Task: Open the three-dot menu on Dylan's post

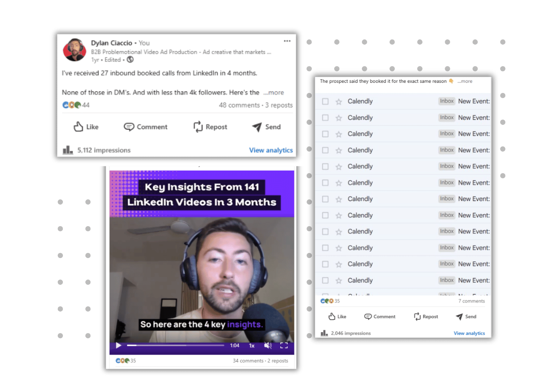Action: (287, 41)
